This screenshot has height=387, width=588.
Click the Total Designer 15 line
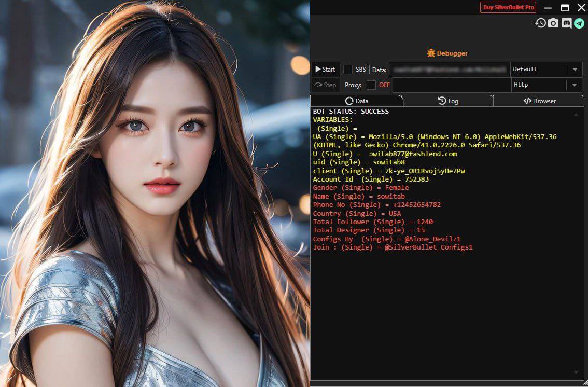click(x=369, y=230)
